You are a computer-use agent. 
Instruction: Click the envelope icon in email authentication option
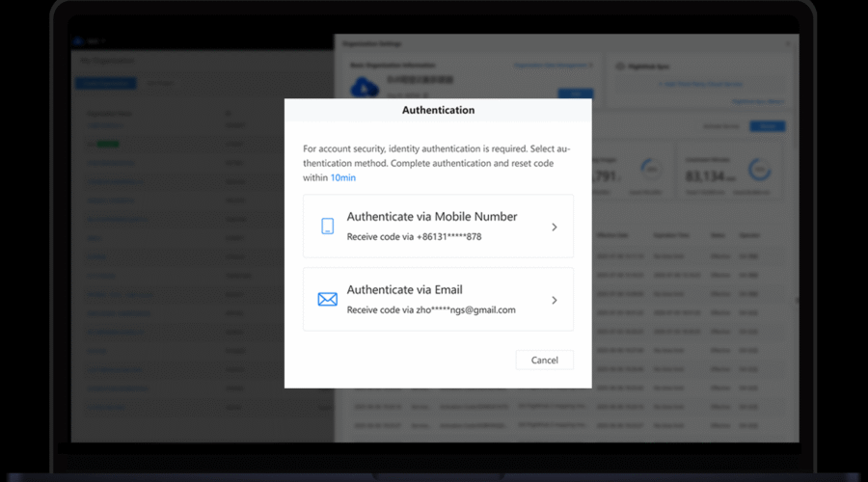tap(327, 300)
